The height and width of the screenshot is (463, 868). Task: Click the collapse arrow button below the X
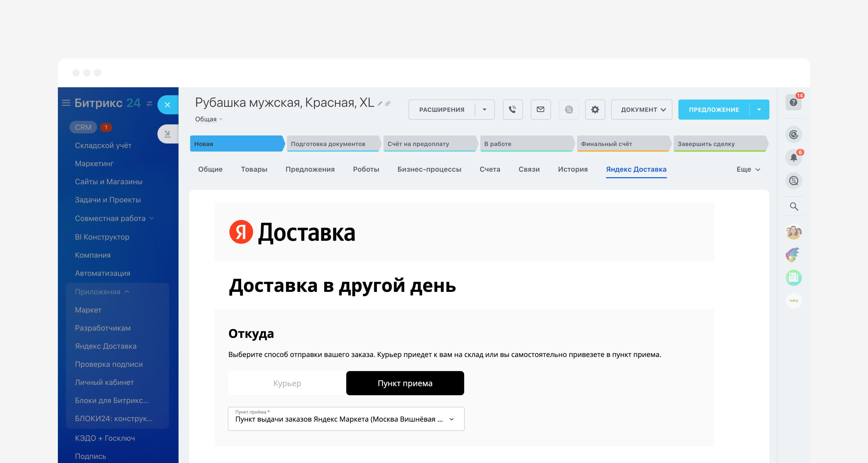[x=167, y=134]
